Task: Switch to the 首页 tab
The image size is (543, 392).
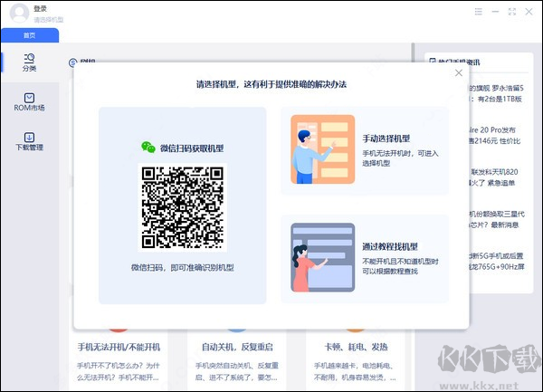Action: [30, 35]
